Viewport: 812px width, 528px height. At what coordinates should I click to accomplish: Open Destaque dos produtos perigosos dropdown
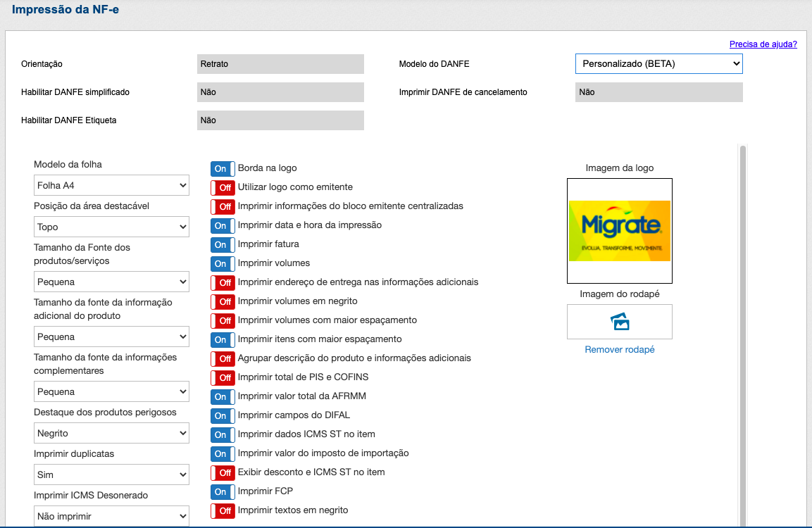(111, 433)
